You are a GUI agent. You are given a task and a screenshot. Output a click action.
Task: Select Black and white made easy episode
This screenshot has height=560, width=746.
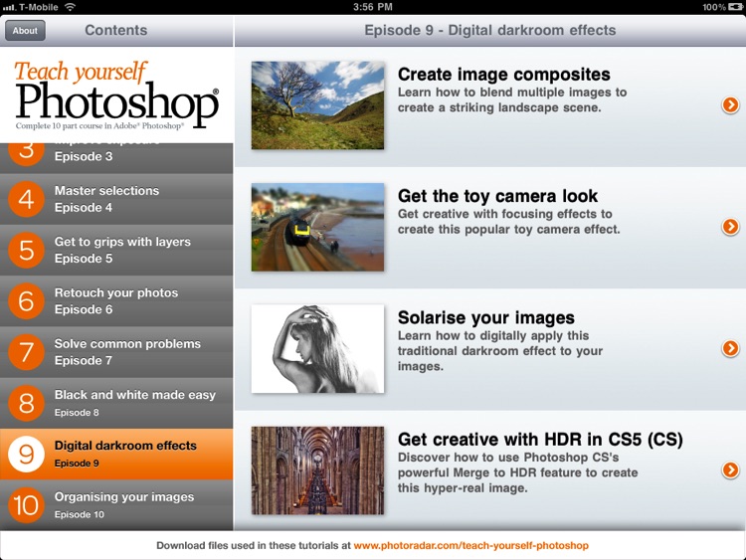tap(116, 403)
